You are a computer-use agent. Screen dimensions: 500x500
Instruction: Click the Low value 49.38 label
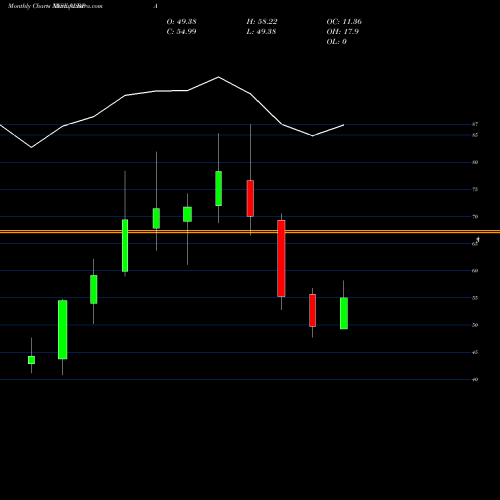tap(261, 32)
